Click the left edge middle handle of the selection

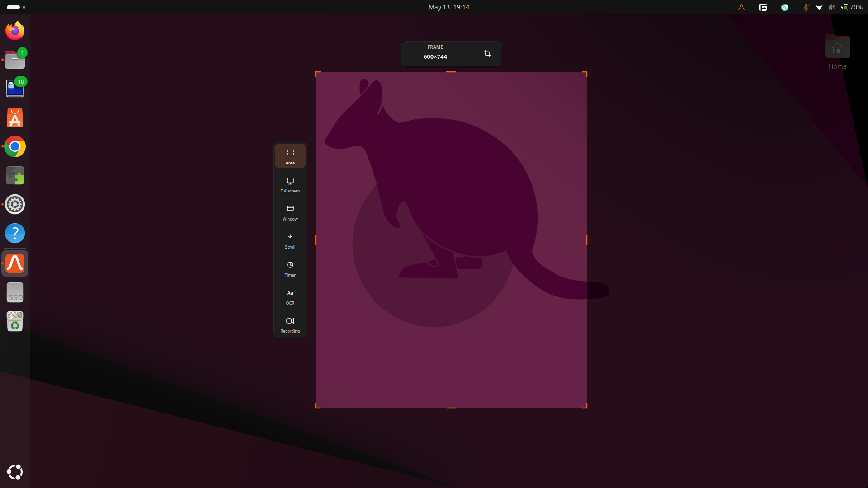pyautogui.click(x=316, y=240)
